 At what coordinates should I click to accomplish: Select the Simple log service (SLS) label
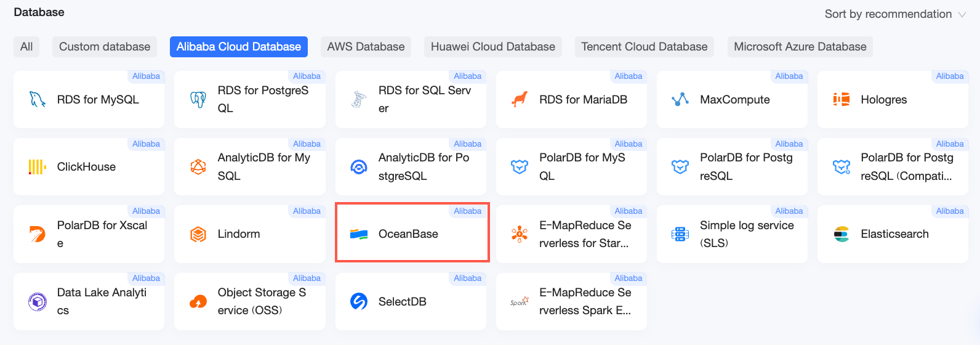coord(747,234)
